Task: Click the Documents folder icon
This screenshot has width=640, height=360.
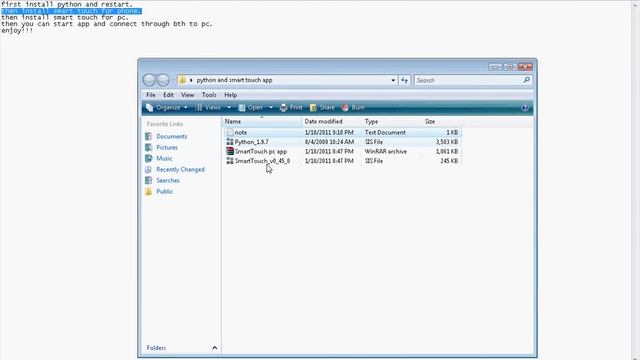Action: pyautogui.click(x=149, y=136)
